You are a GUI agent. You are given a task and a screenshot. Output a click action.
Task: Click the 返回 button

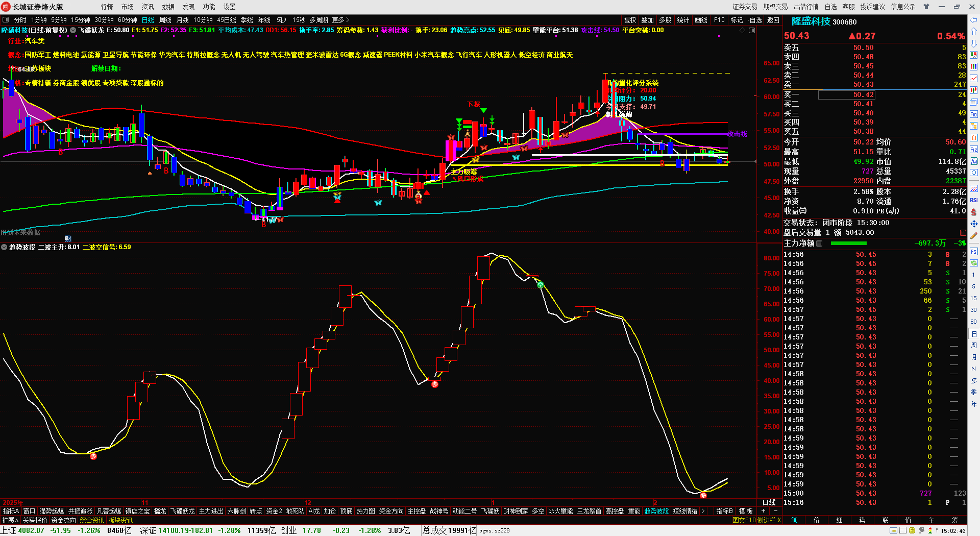pos(773,20)
